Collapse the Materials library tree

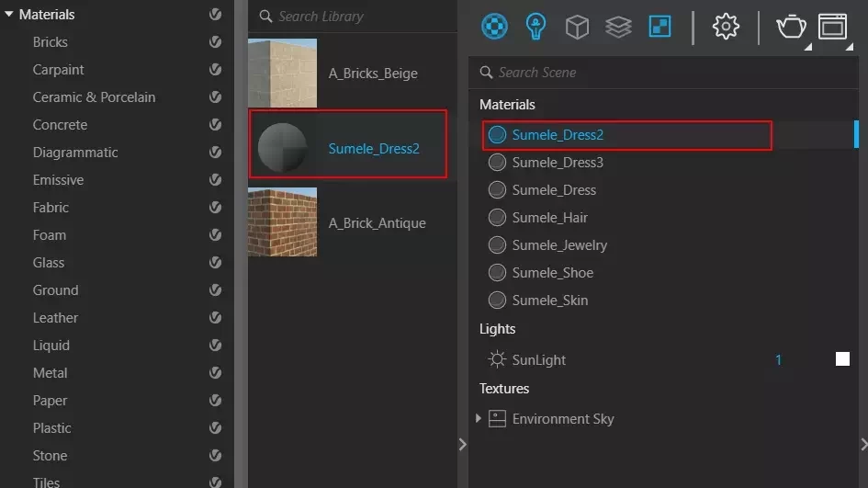click(9, 14)
